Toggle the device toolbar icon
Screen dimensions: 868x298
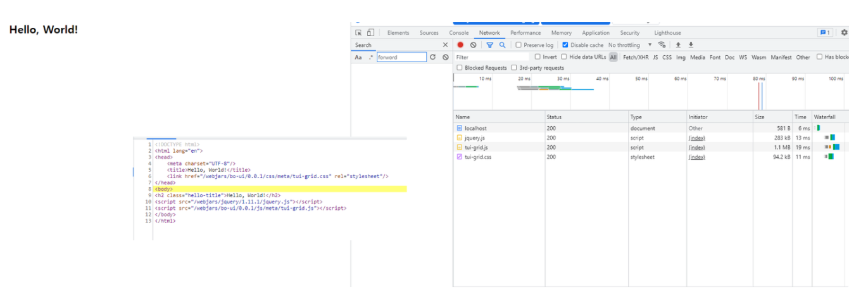click(x=370, y=33)
